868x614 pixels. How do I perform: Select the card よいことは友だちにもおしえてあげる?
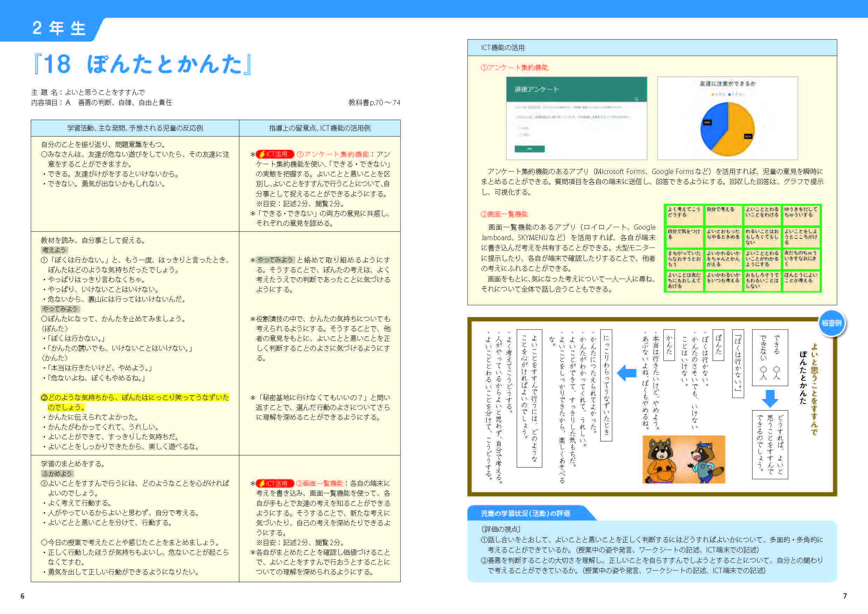click(x=684, y=281)
